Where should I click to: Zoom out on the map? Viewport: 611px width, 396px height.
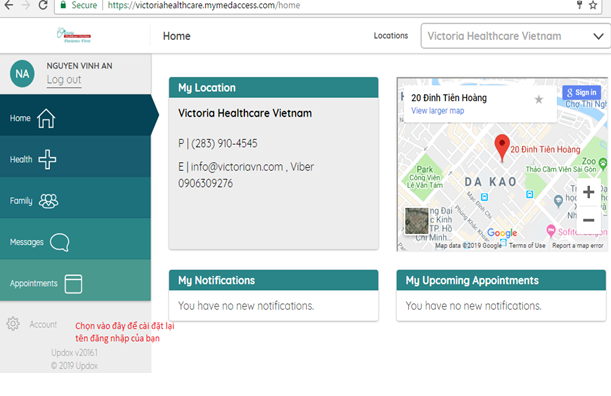pyautogui.click(x=588, y=220)
